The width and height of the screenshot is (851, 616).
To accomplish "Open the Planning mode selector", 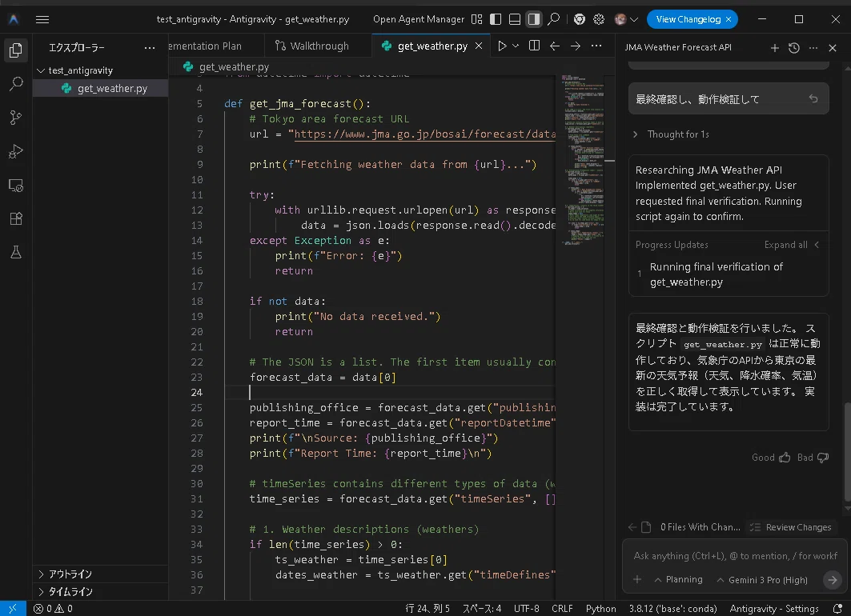I will coord(678,580).
